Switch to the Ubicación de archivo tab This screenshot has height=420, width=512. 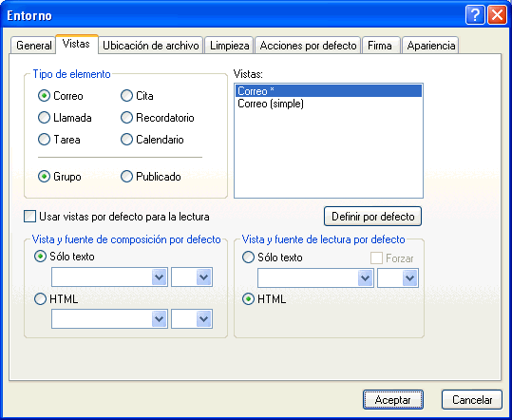[x=151, y=46]
